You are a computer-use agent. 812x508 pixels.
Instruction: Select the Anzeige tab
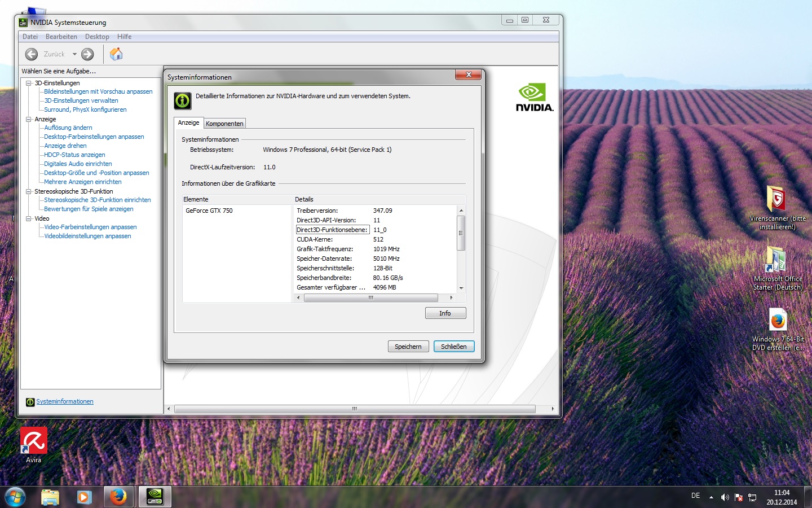pos(188,122)
